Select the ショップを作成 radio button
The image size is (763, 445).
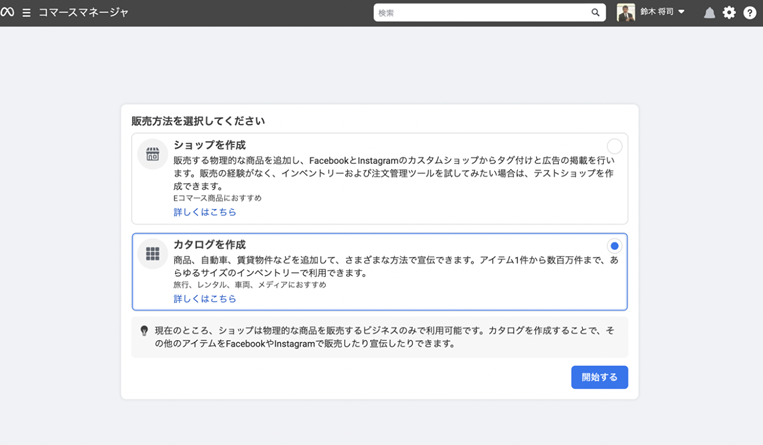coord(614,146)
